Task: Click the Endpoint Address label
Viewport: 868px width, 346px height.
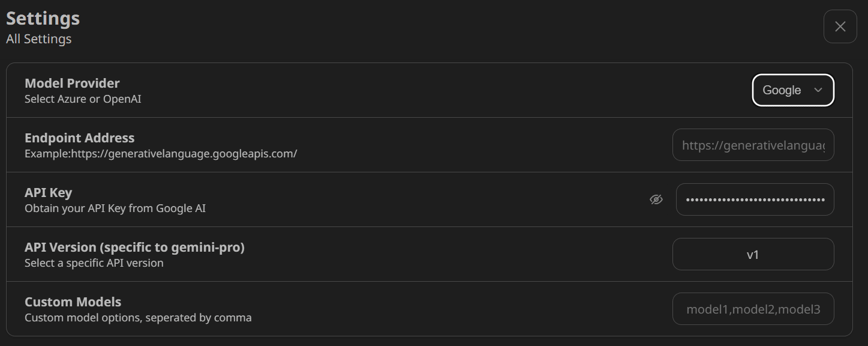Action: tap(80, 138)
